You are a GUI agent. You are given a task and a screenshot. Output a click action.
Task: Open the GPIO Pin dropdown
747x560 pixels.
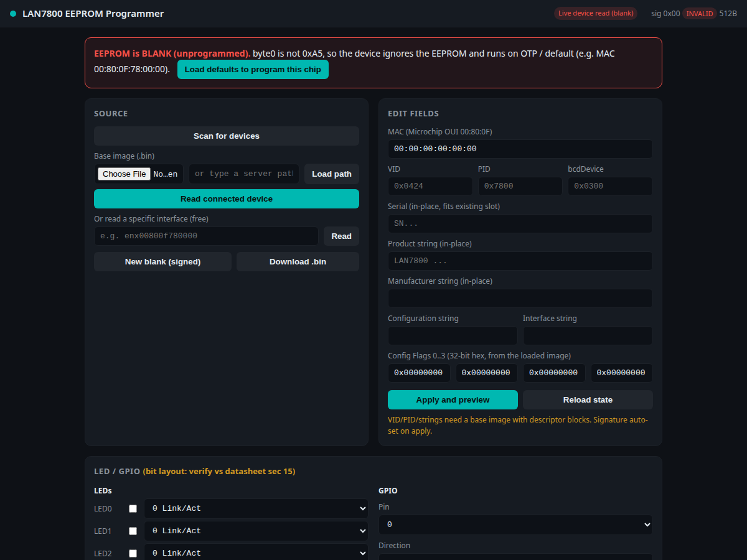click(x=515, y=525)
